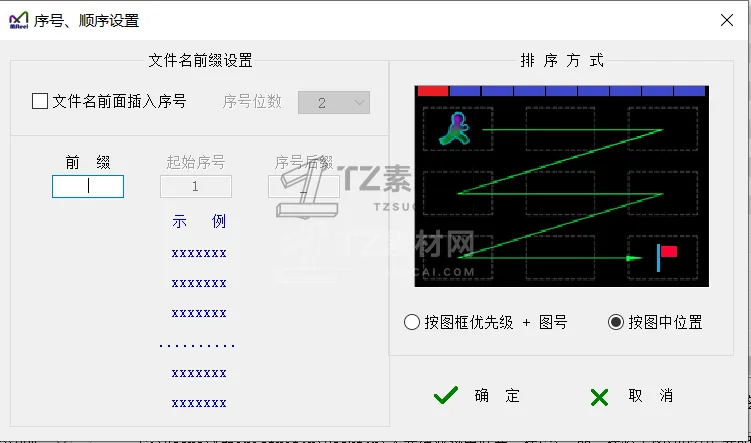This screenshot has width=751, height=443.
Task: Click the red segment in preview bar
Action: 433,91
